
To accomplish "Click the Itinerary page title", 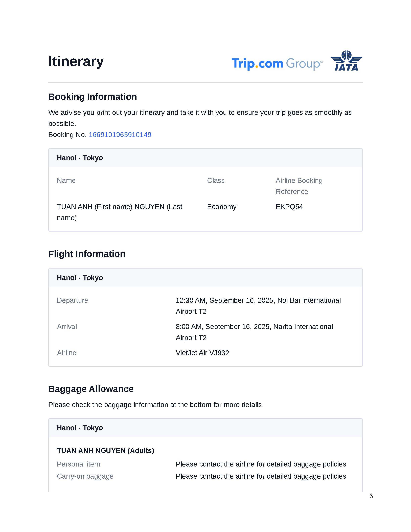I will click(76, 61).
